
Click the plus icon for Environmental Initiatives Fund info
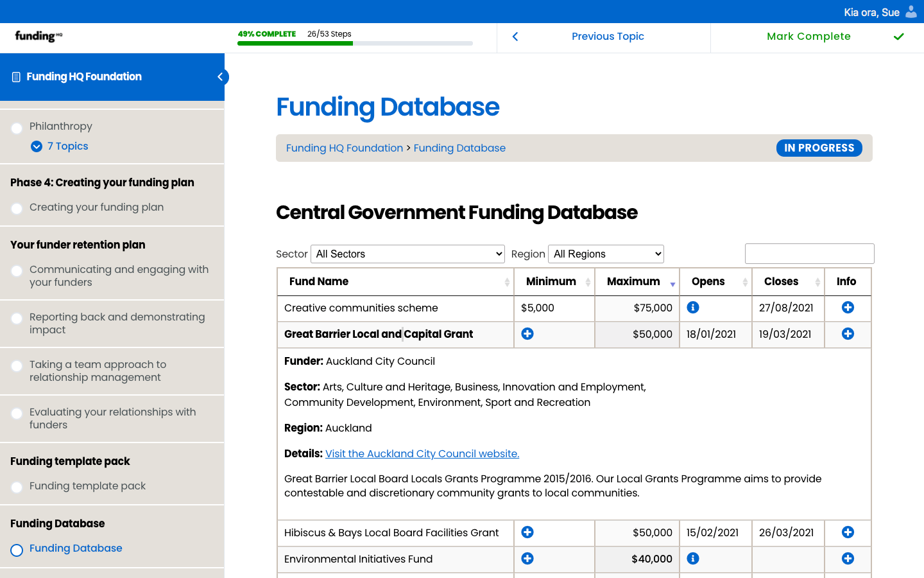[848, 559]
